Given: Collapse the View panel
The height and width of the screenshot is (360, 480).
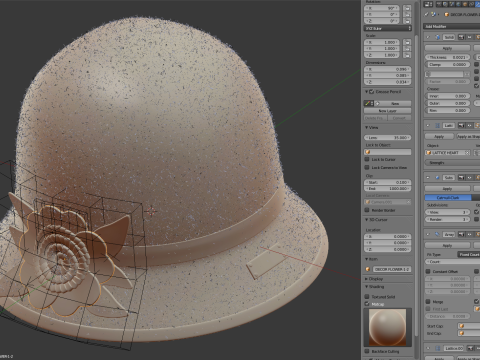Looking at the screenshot, I should coord(366,127).
